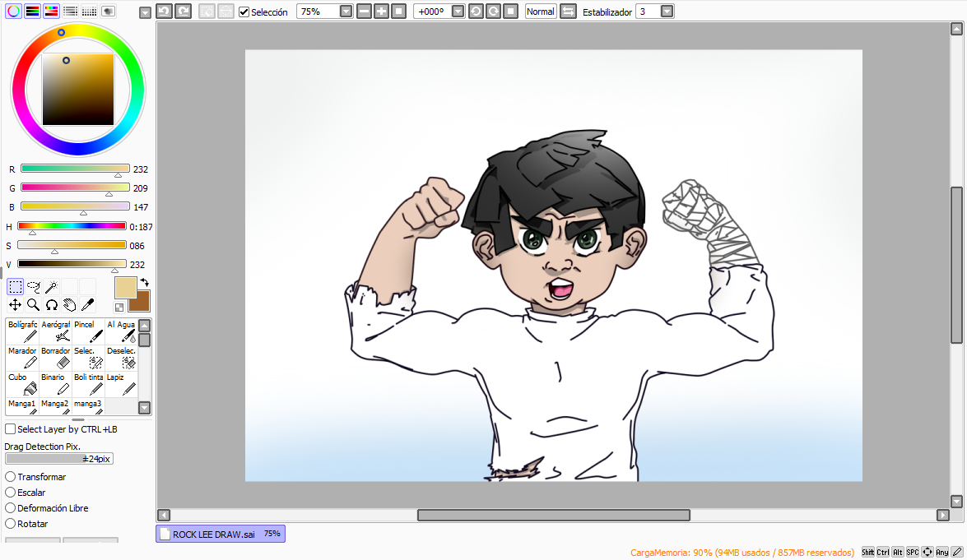The width and height of the screenshot is (967, 560).
Task: Toggle transparent color checker icon
Action: (119, 308)
